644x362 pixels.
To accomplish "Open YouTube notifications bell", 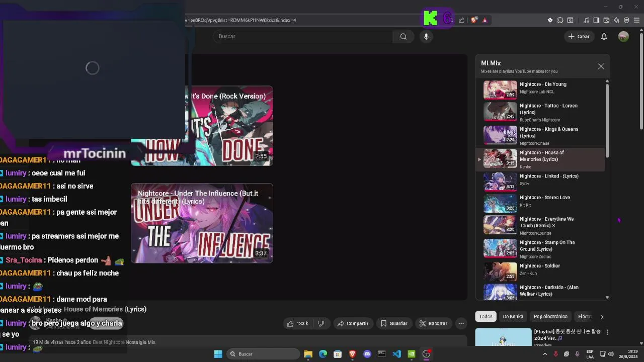I will click(604, 36).
